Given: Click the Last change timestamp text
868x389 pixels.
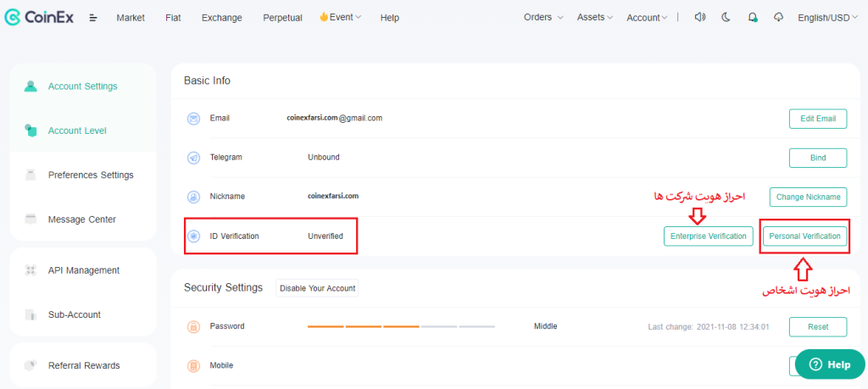Looking at the screenshot, I should click(709, 327).
